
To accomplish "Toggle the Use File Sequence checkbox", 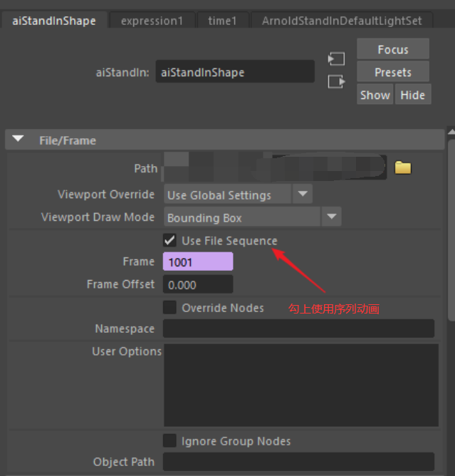I will click(x=170, y=241).
